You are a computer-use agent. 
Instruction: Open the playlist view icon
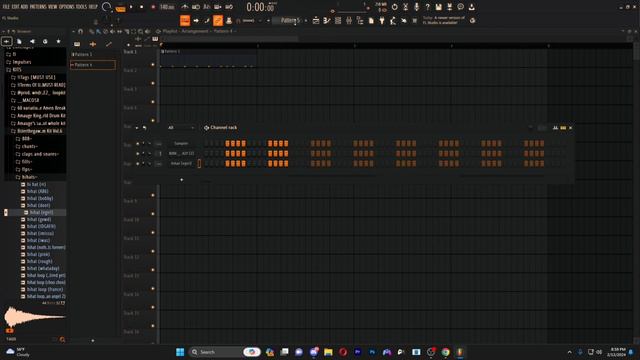click(x=316, y=20)
